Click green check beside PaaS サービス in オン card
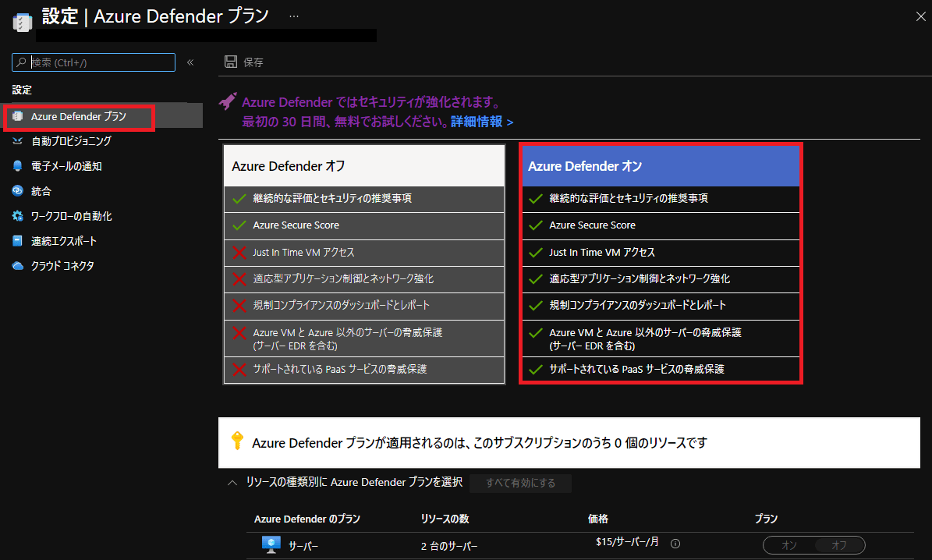The width and height of the screenshot is (932, 560). point(536,370)
